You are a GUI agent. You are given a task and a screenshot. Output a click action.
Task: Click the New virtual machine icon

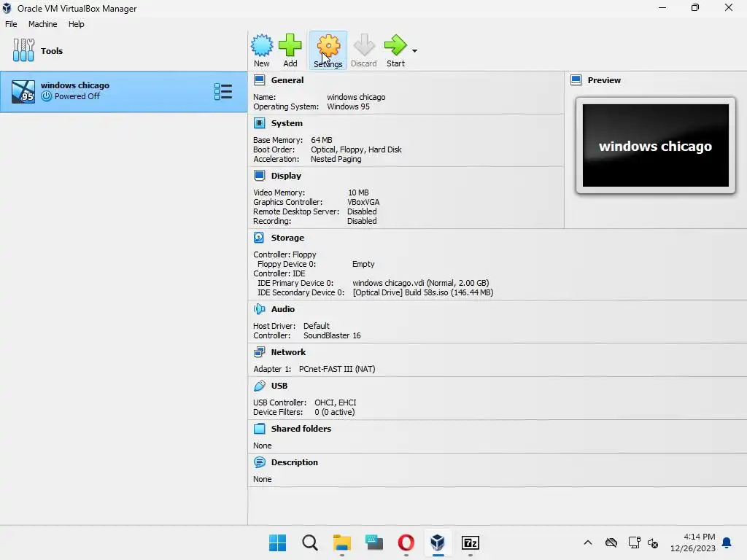[x=262, y=46]
